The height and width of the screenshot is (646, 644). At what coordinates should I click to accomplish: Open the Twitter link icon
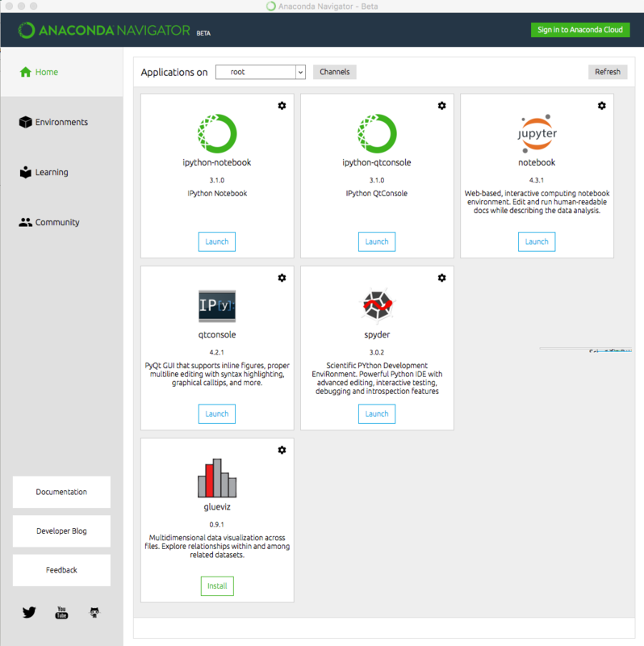(x=29, y=612)
